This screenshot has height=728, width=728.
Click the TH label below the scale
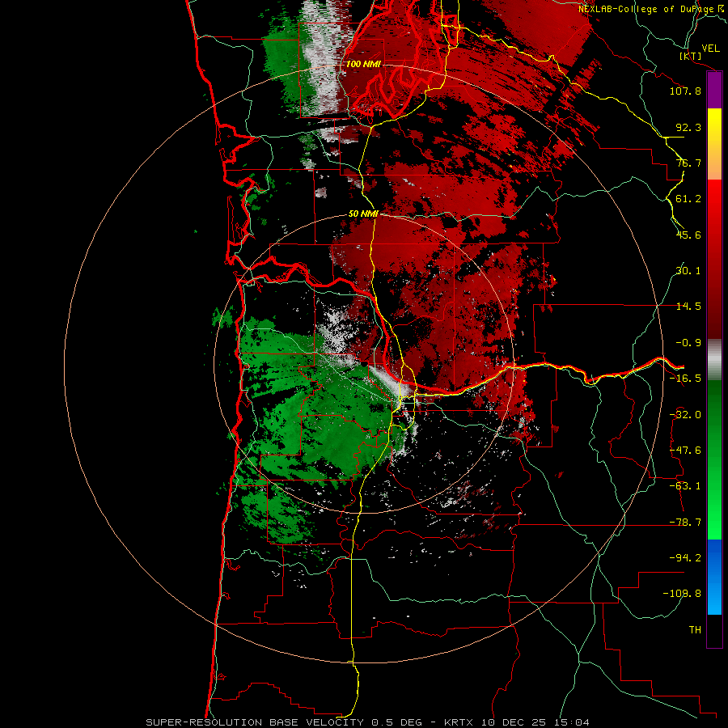695,630
